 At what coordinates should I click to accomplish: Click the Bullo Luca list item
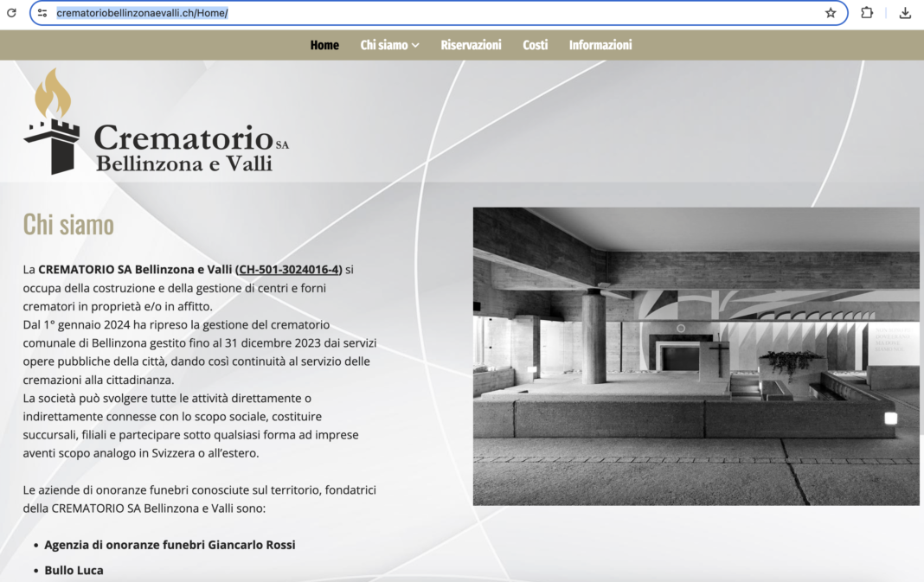pyautogui.click(x=74, y=570)
